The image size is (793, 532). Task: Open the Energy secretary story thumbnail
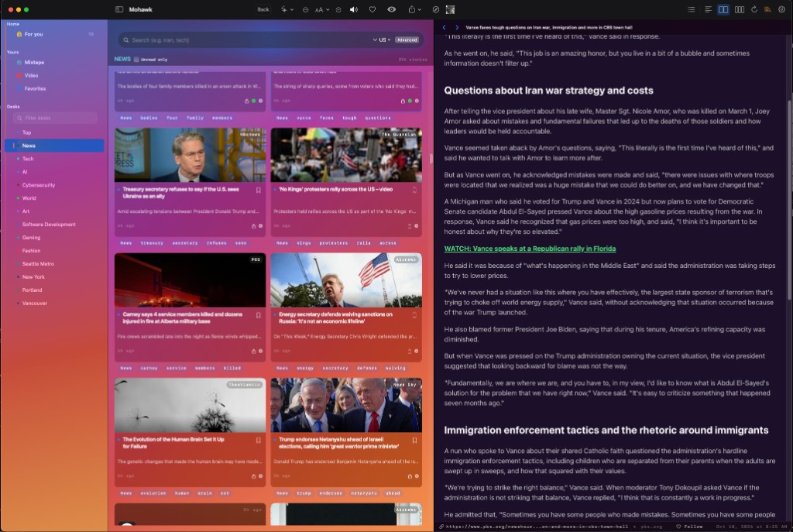pos(346,280)
